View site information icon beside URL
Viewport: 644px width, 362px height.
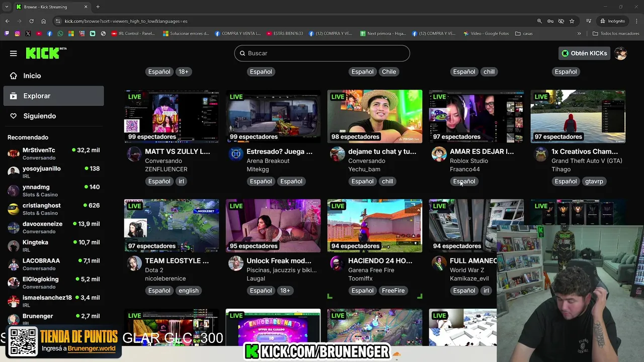coord(58,21)
